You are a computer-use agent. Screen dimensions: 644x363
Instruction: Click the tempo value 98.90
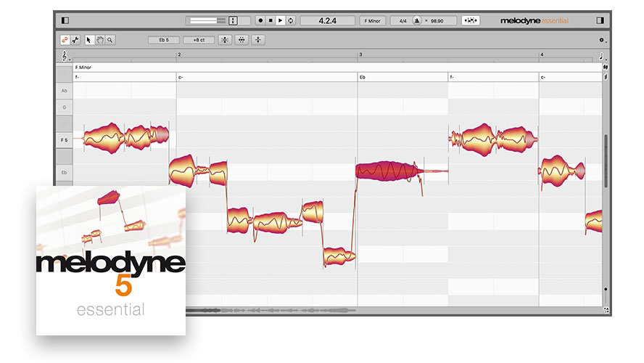(437, 20)
